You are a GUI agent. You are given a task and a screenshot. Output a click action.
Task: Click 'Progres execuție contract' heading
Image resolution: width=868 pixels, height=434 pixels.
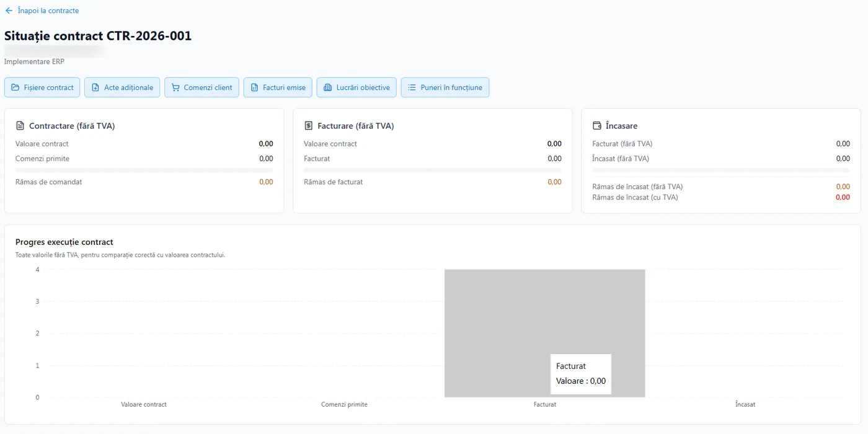(x=64, y=242)
